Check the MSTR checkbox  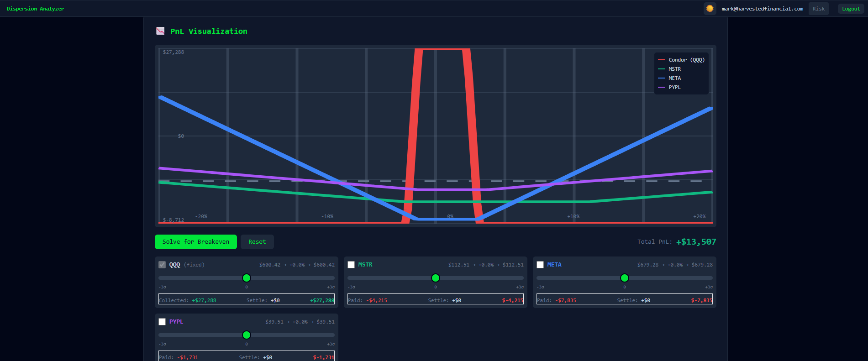click(x=351, y=265)
